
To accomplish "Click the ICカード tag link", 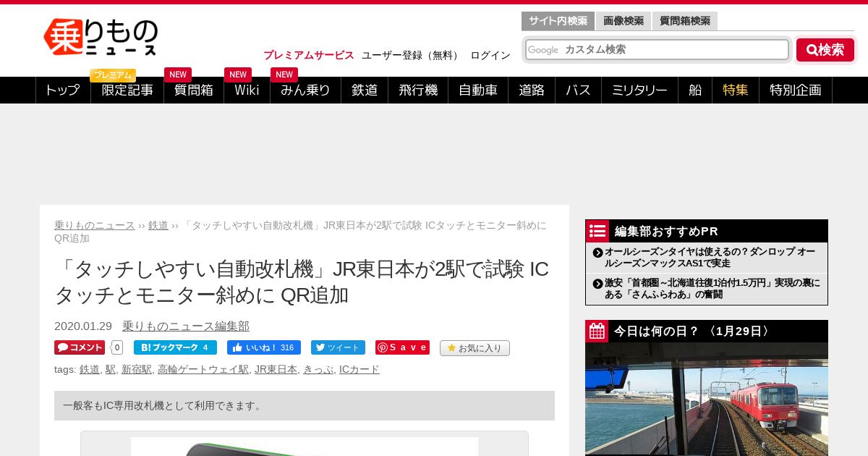I will click(359, 369).
